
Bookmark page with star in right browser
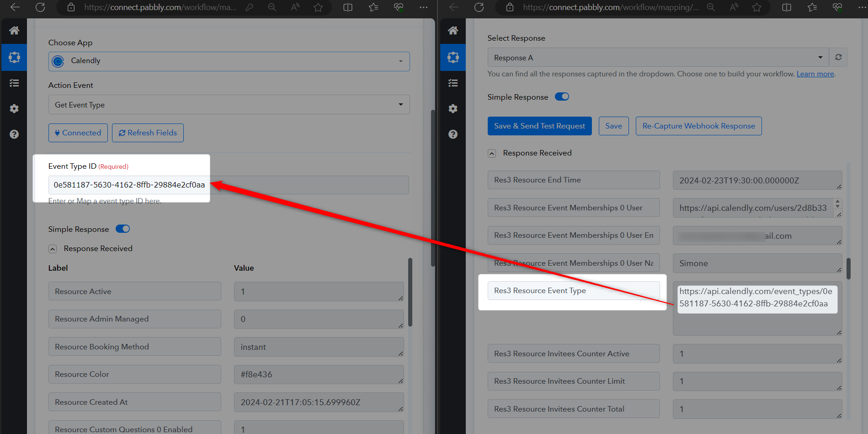[757, 7]
